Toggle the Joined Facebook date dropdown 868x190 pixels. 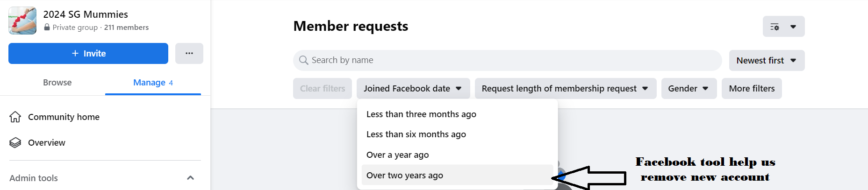click(x=413, y=89)
